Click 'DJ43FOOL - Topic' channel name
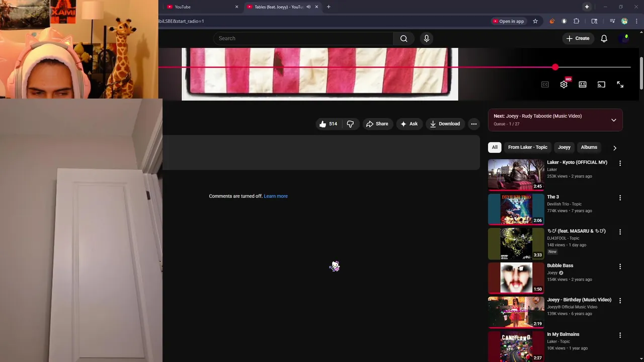 [563, 238]
